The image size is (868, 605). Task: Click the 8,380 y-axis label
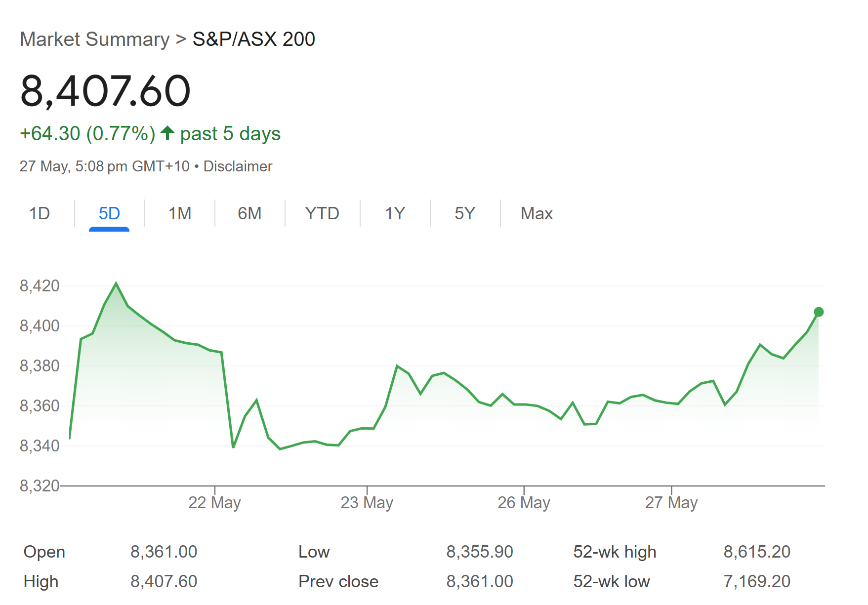(40, 365)
